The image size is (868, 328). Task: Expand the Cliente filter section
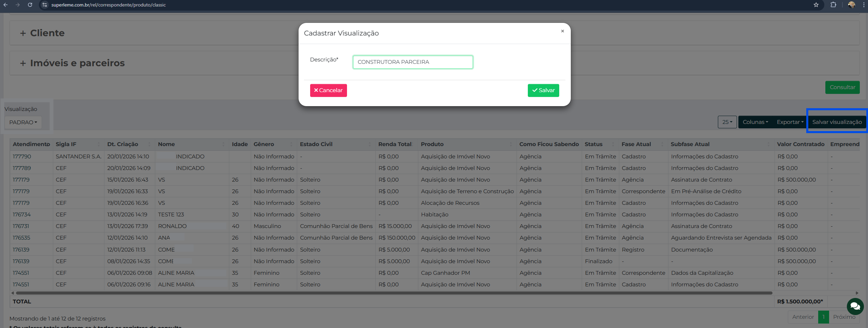[42, 33]
